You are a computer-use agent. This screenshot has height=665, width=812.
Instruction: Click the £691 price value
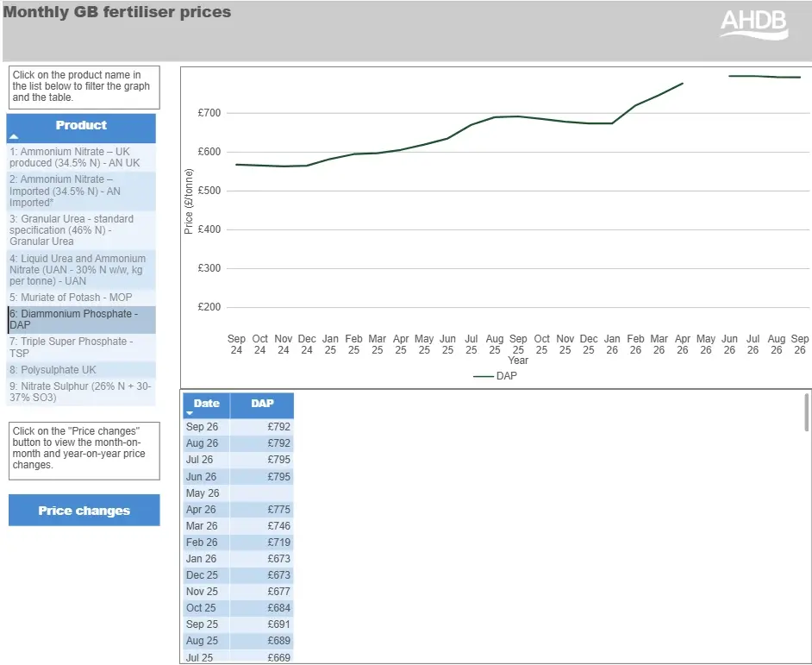coord(278,624)
